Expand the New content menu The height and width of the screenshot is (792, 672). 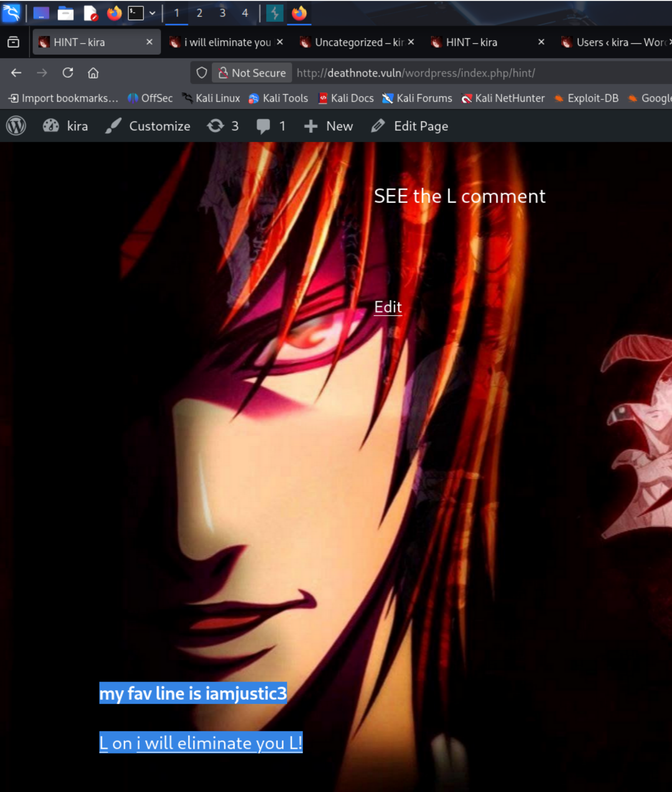click(329, 126)
